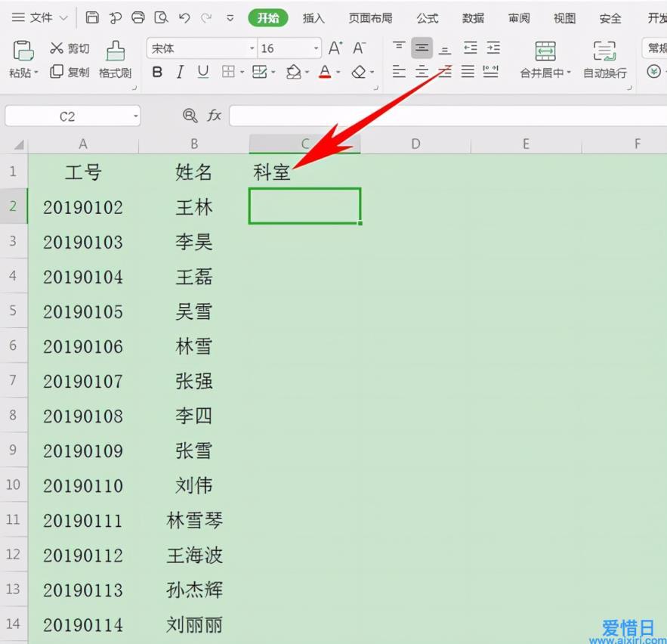Image resolution: width=667 pixels, height=644 pixels.
Task: Switch to the Insert (插入) tab
Action: coord(313,18)
